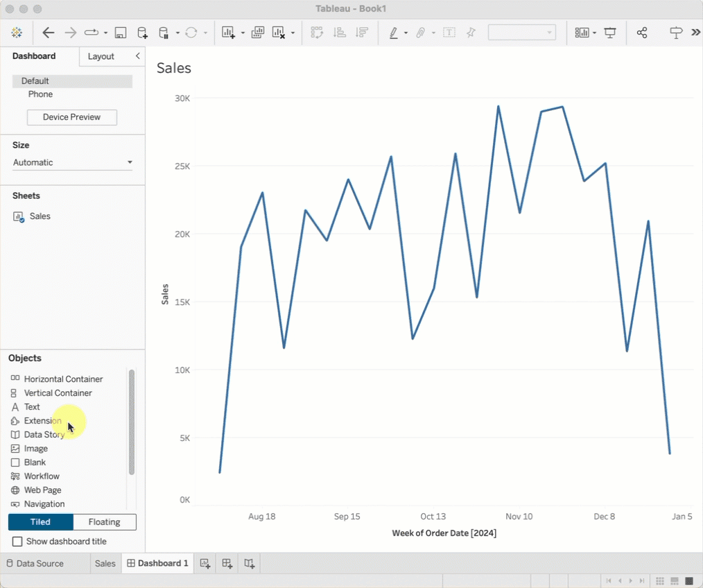
Task: Select the Tiled layout toggle
Action: (x=40, y=521)
